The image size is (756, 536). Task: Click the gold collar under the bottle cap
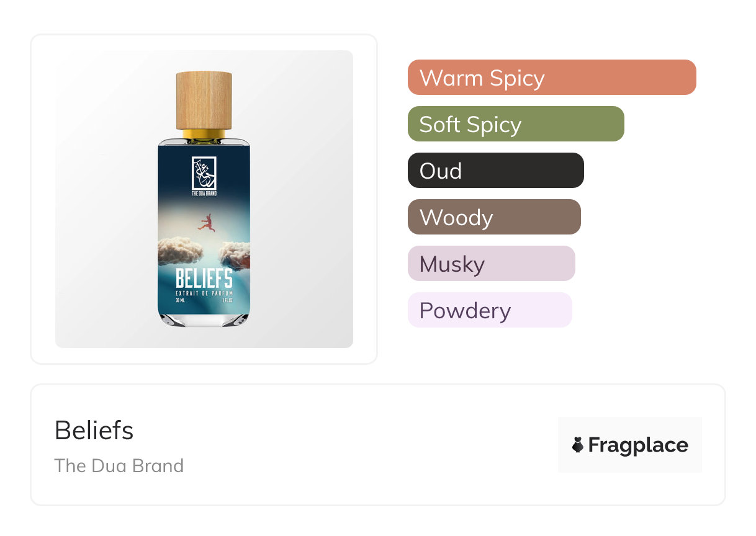pos(204,133)
